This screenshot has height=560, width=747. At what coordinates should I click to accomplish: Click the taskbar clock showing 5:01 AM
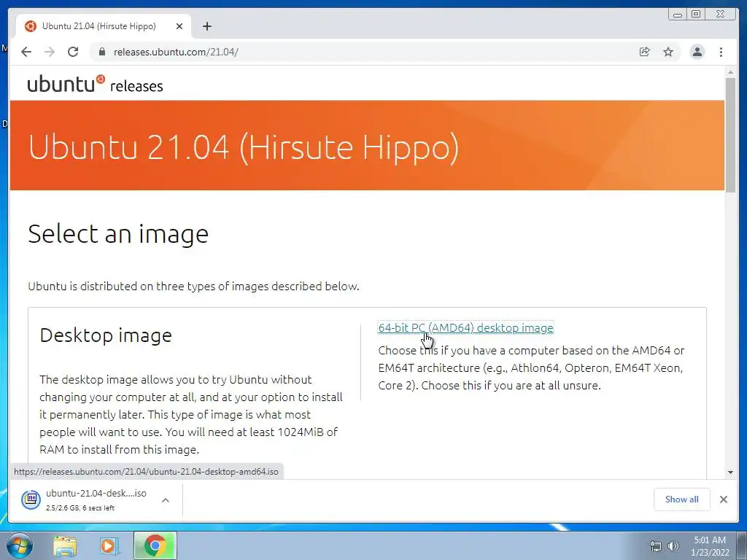point(710,546)
